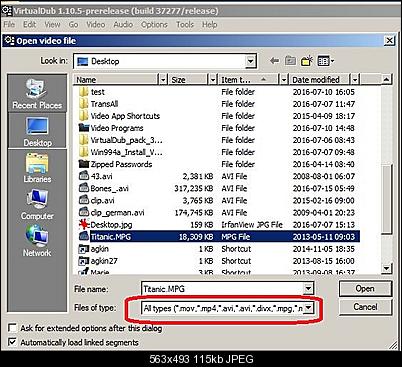This screenshot has height=367, width=402.
Task: Open the Size column filter dropdown
Action: pos(213,80)
